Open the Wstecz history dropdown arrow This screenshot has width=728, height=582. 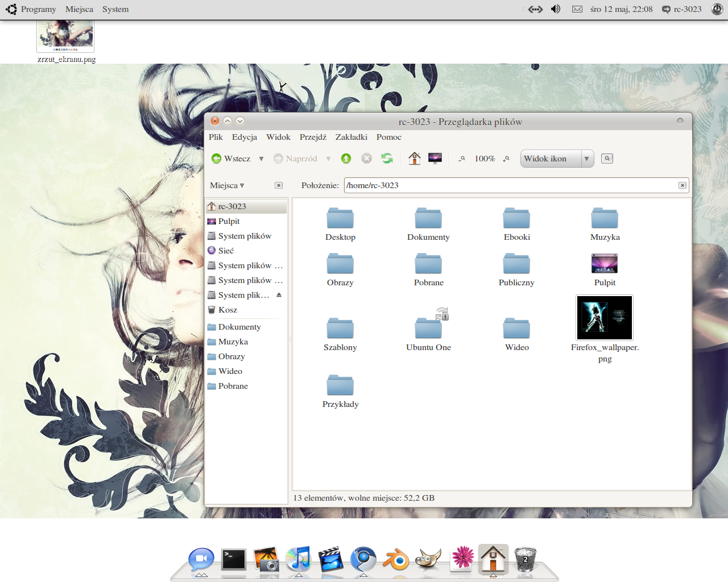coord(261,159)
